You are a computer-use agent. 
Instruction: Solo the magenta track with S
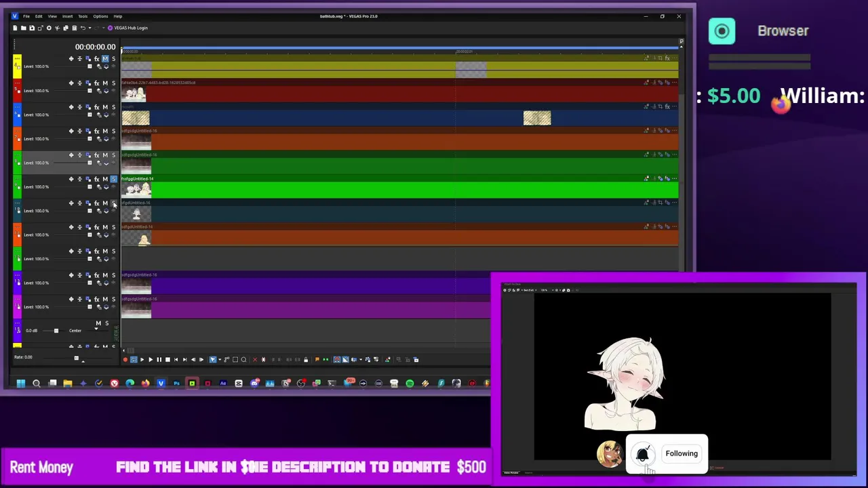(x=113, y=299)
